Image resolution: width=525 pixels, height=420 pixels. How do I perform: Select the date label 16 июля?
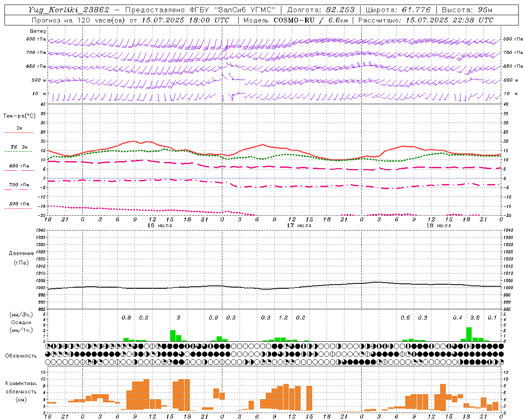(160, 226)
